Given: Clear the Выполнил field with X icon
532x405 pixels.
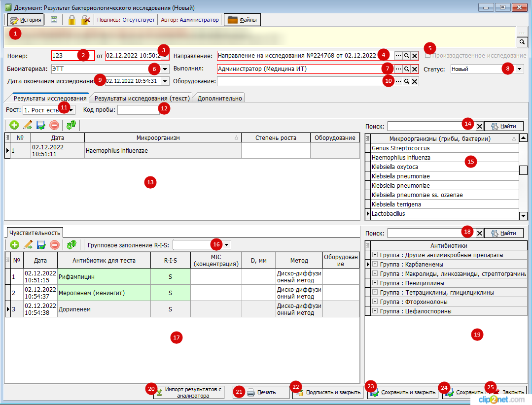Looking at the screenshot, I should click(x=415, y=69).
